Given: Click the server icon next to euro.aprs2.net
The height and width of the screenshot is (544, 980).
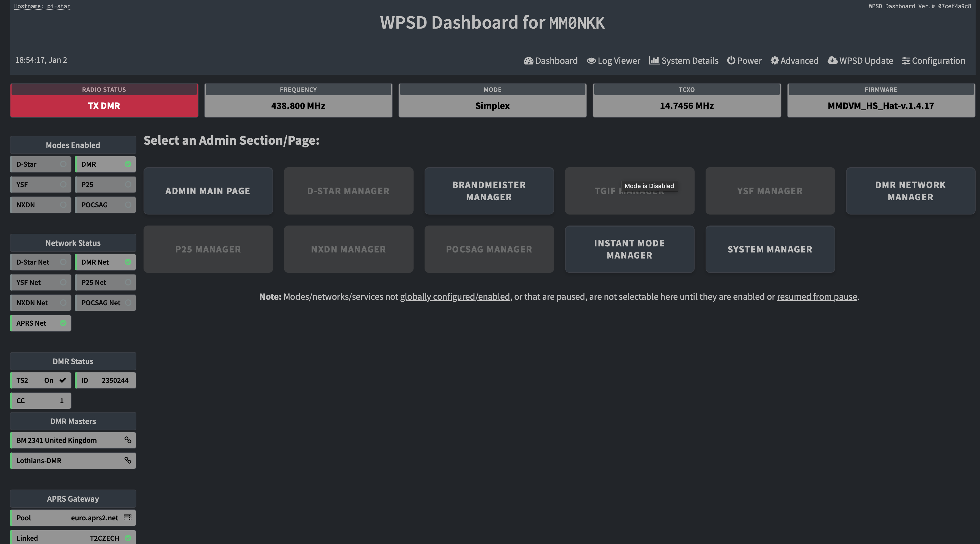Looking at the screenshot, I should (128, 518).
